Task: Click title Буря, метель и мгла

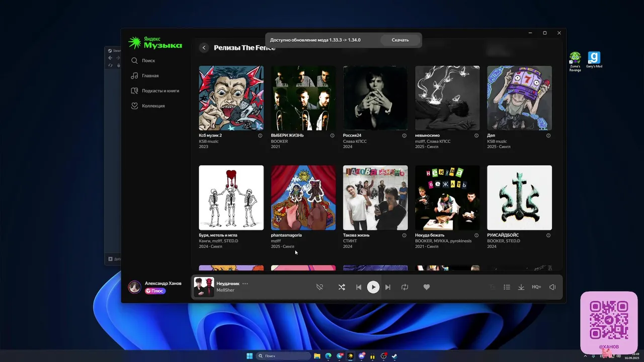Action: 218,235
